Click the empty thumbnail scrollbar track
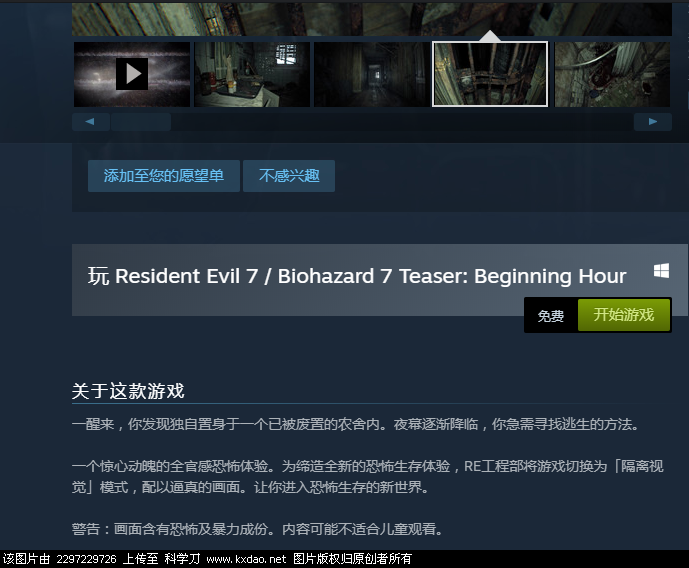Viewport: 689px width, 568px height. 402,122
